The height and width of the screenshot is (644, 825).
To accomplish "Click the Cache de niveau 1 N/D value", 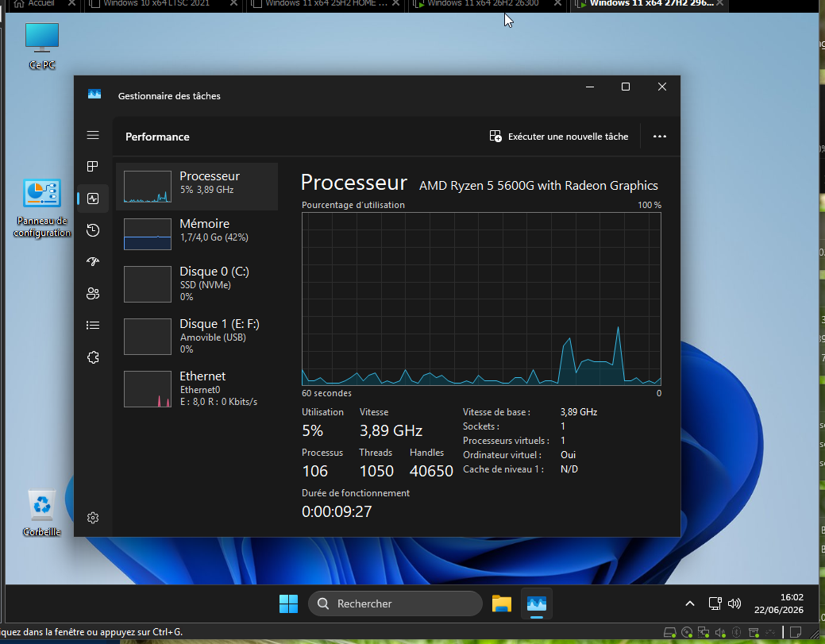I will (x=569, y=469).
